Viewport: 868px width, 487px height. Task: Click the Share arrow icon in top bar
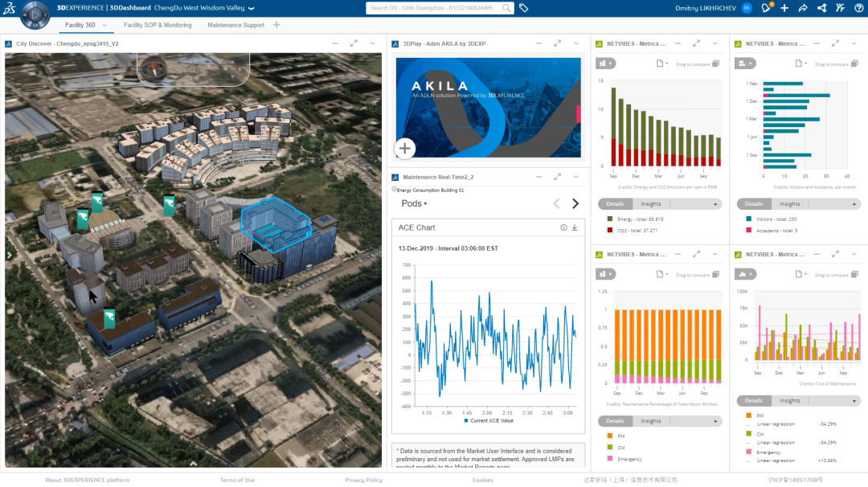803,8
